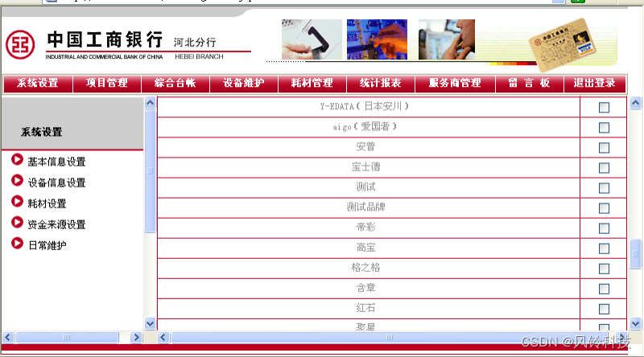Click the red arrow icon beside 资金来源设置
The image size is (644, 357).
(17, 222)
